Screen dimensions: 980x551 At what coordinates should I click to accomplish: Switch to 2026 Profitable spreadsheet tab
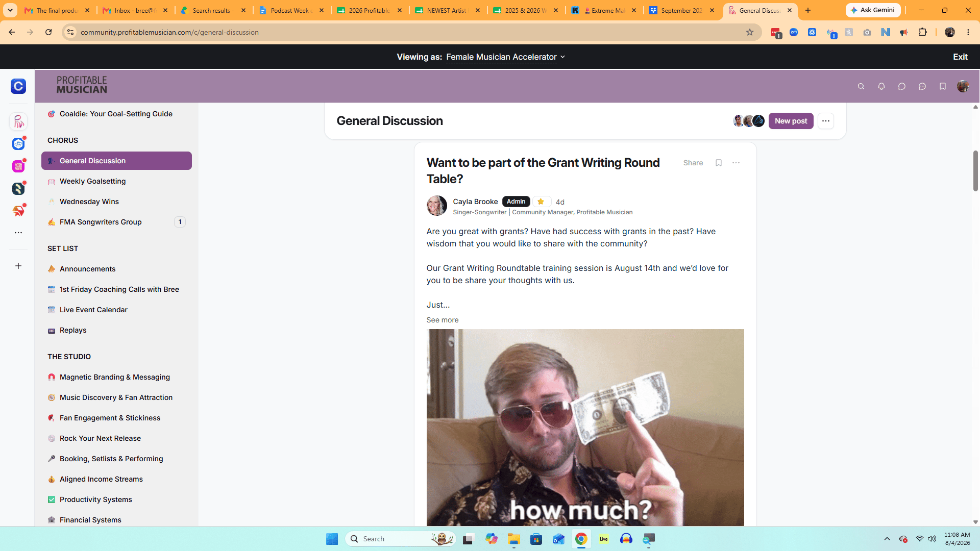(x=370, y=10)
